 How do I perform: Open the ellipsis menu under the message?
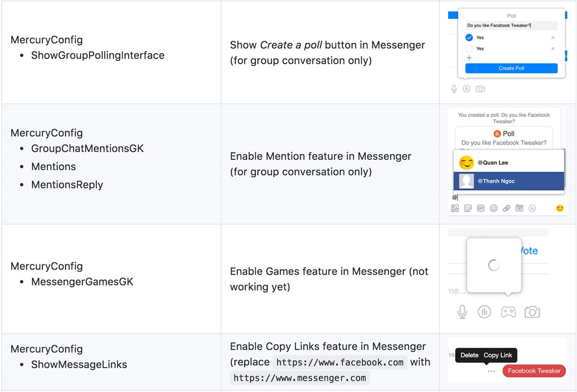coord(490,372)
